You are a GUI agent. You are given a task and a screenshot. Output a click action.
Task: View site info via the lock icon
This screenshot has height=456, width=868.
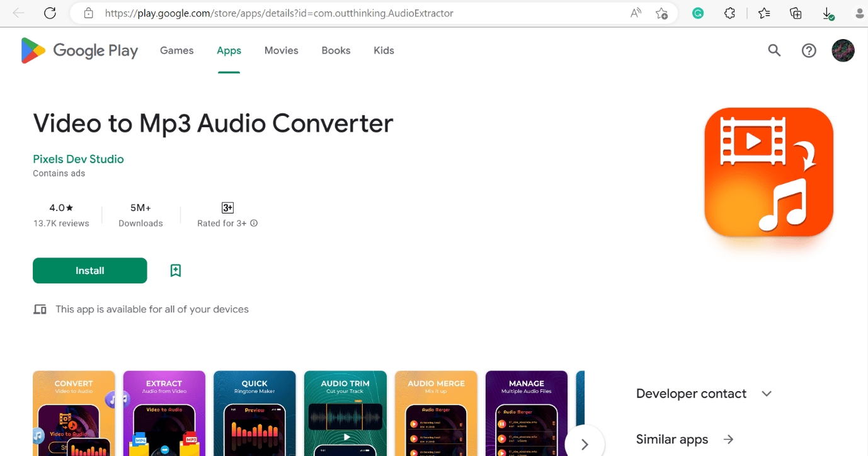pyautogui.click(x=89, y=13)
